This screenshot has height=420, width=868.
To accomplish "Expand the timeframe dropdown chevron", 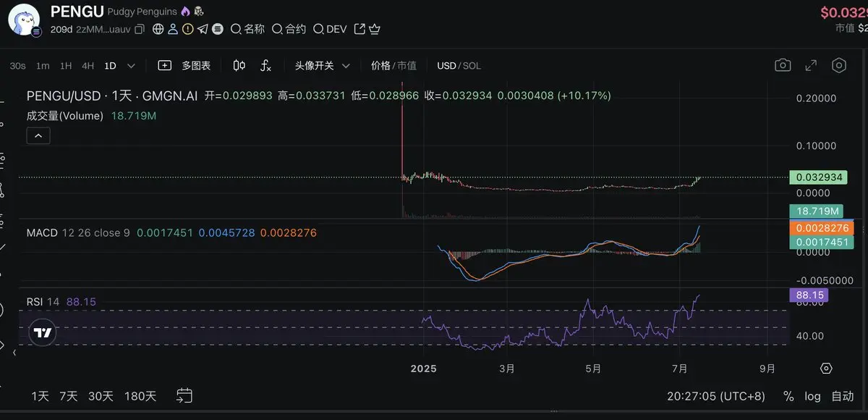I will (x=131, y=66).
